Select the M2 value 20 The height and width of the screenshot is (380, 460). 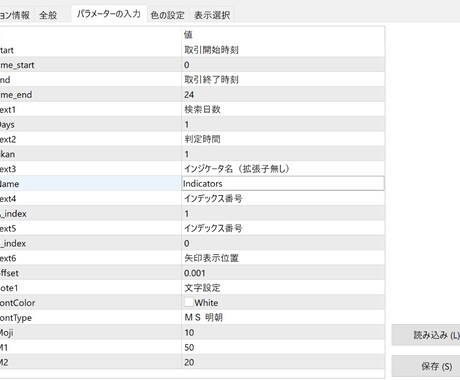tap(283, 362)
